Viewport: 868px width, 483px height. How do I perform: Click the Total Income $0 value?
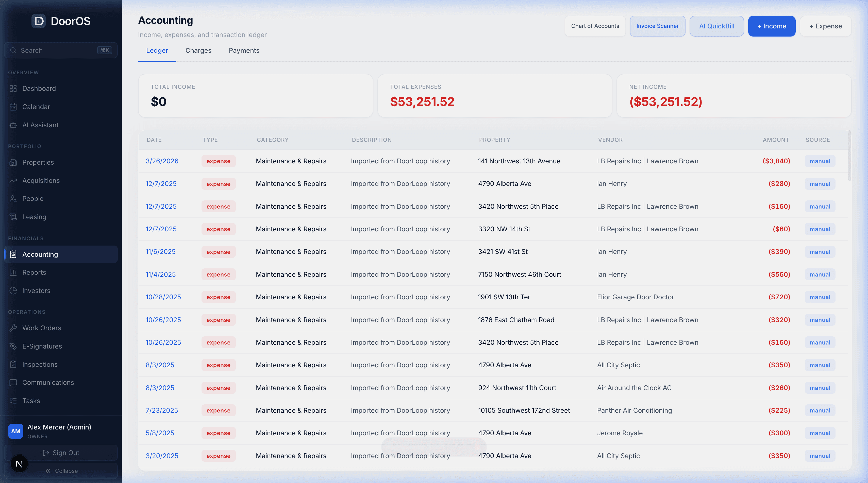point(159,102)
